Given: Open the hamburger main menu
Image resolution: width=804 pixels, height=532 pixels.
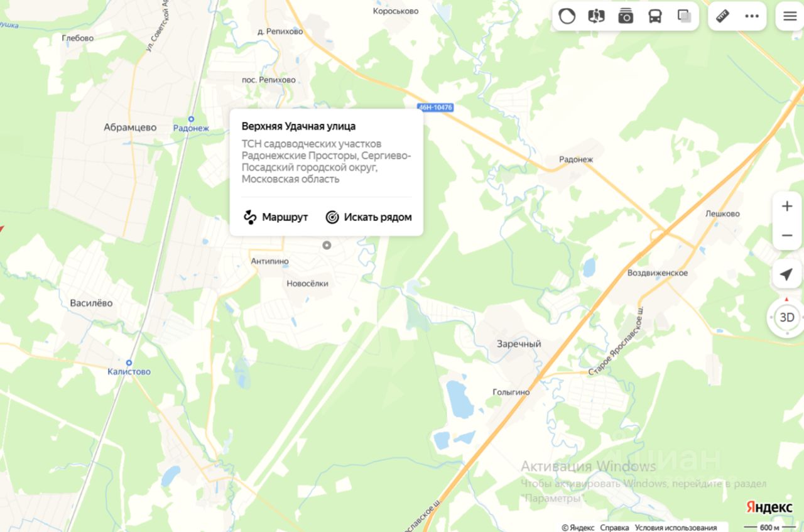Looking at the screenshot, I should pos(790,16).
